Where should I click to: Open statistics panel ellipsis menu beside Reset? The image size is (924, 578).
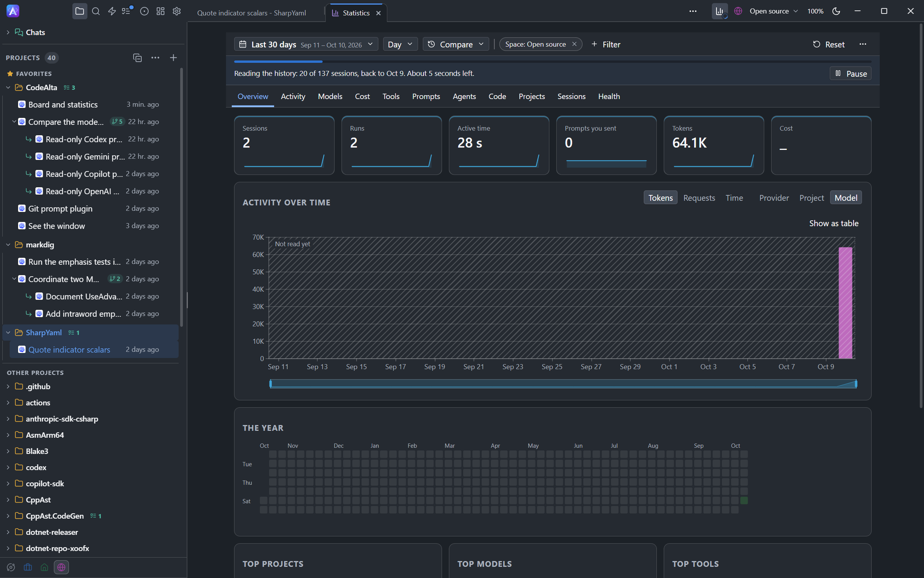point(863,44)
